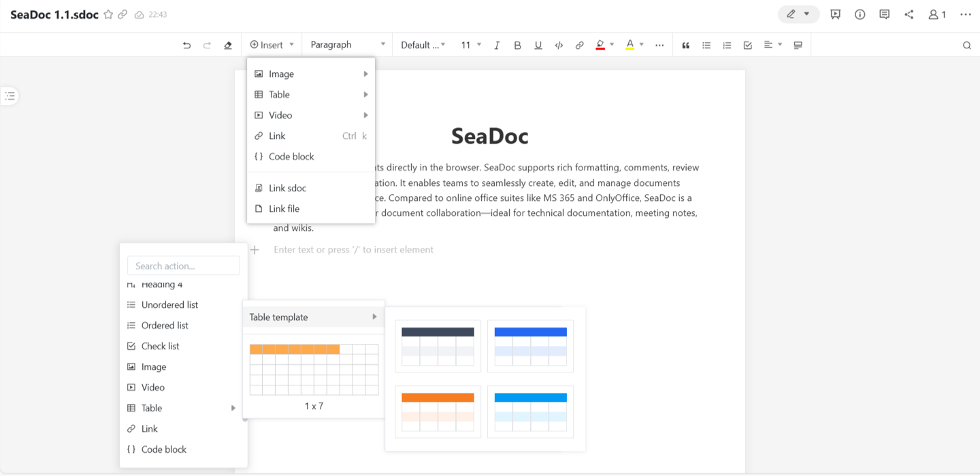Expand font color dropdown arrow
Viewport: 980px width, 476px height.
642,45
